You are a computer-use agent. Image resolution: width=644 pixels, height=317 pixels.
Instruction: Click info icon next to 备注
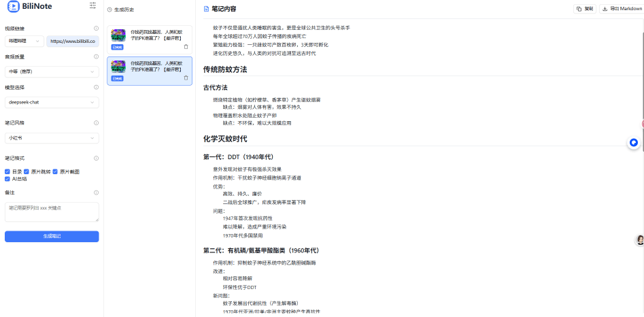[96, 193]
